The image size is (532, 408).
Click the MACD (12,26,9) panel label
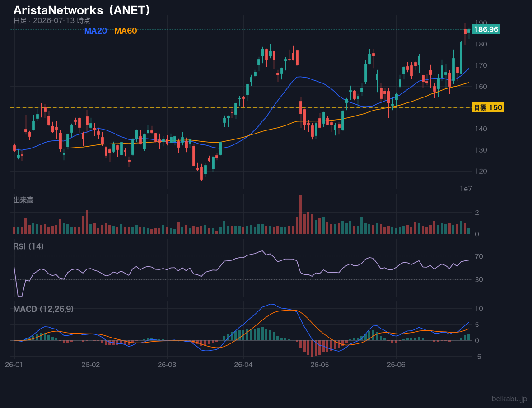coord(43,309)
